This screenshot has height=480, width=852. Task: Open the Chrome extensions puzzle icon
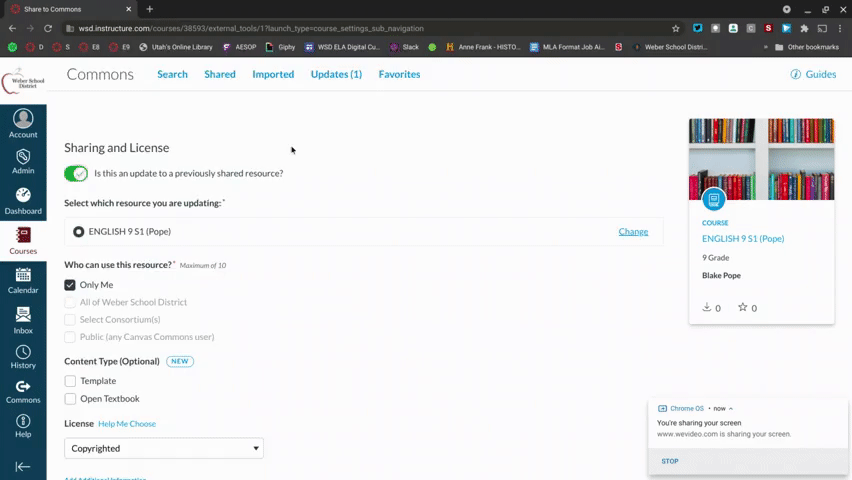[804, 28]
